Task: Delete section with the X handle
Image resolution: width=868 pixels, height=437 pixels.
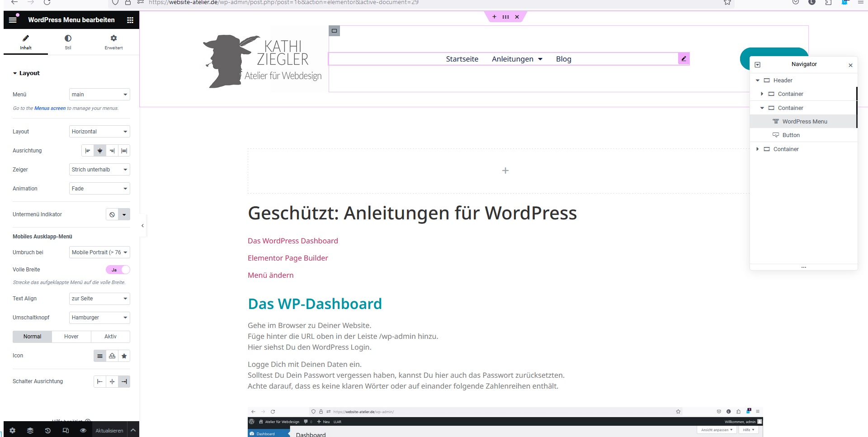Action: (517, 17)
